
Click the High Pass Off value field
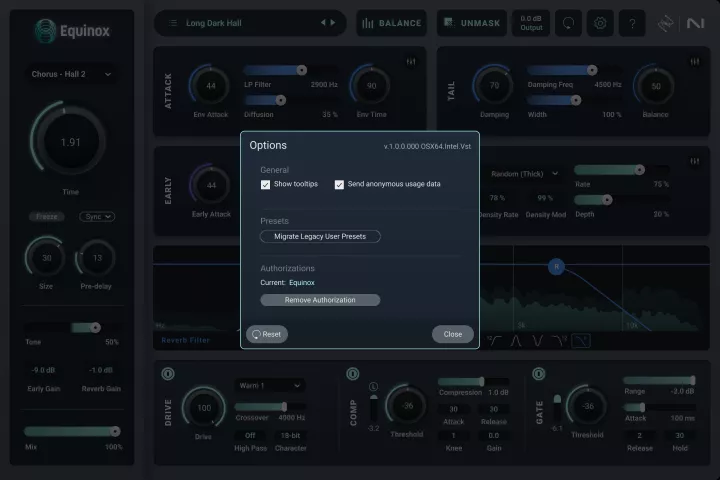(x=250, y=435)
